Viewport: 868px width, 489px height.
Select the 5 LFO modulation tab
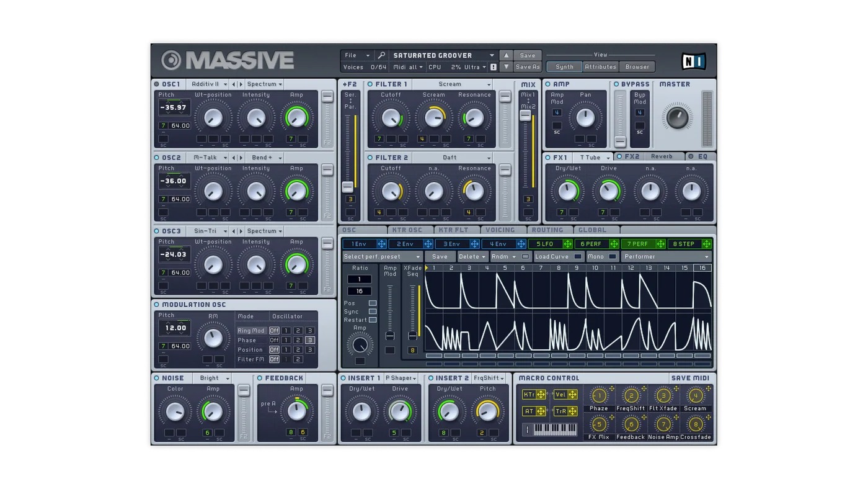[546, 244]
